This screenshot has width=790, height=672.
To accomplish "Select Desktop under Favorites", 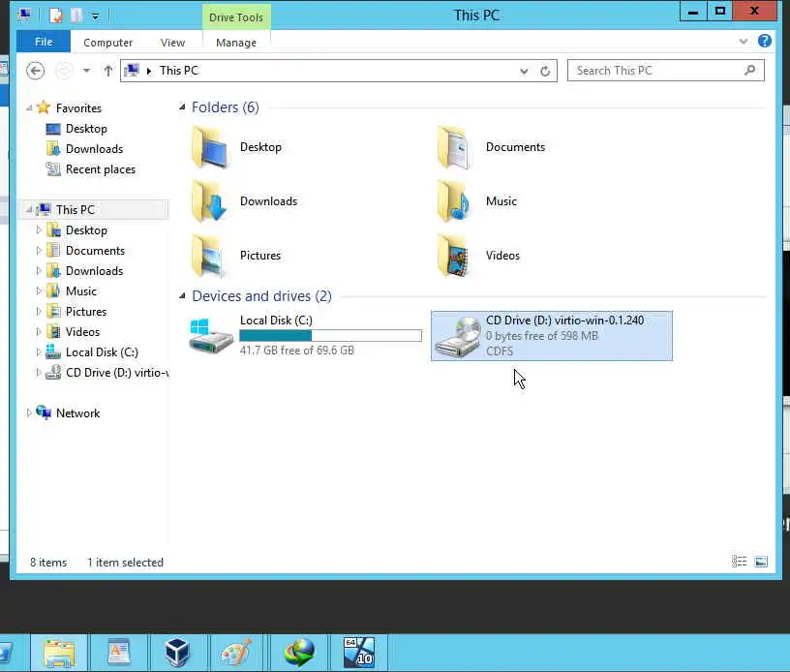I will 86,129.
